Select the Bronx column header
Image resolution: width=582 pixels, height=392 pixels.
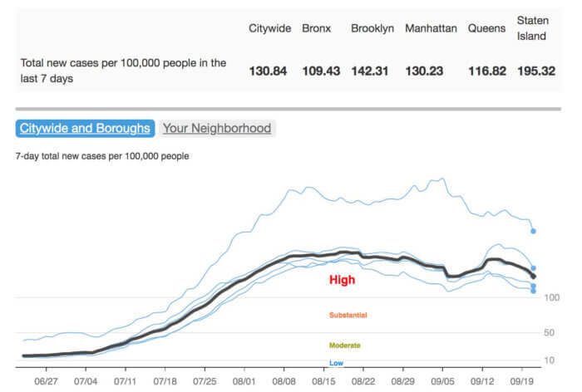click(316, 28)
